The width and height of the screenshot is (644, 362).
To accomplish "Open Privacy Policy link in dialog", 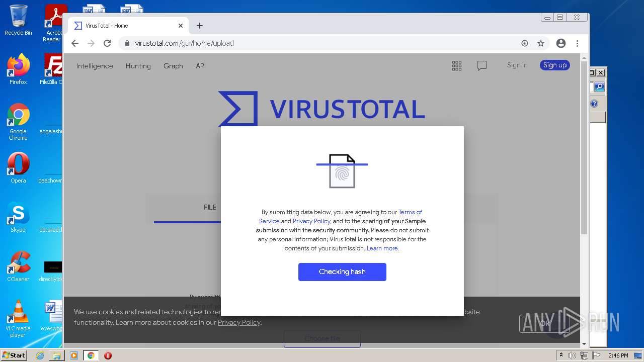I will (x=311, y=221).
